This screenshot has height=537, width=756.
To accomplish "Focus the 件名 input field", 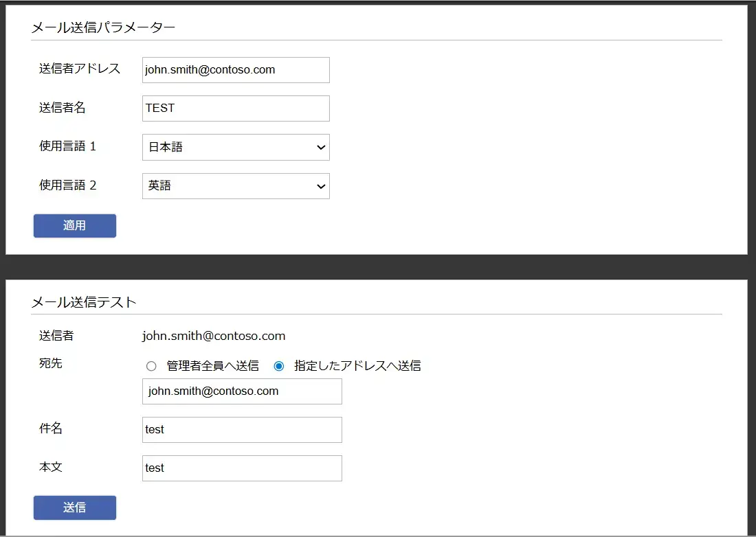I will click(242, 430).
